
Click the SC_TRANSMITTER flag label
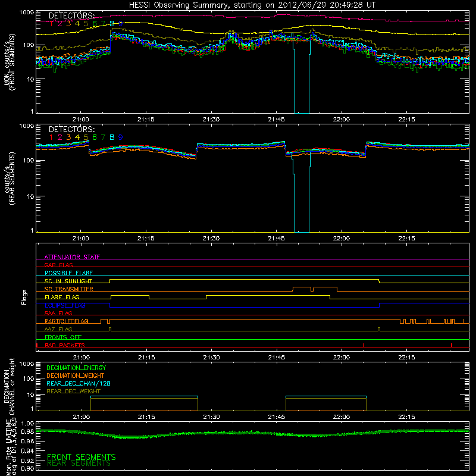(69, 289)
